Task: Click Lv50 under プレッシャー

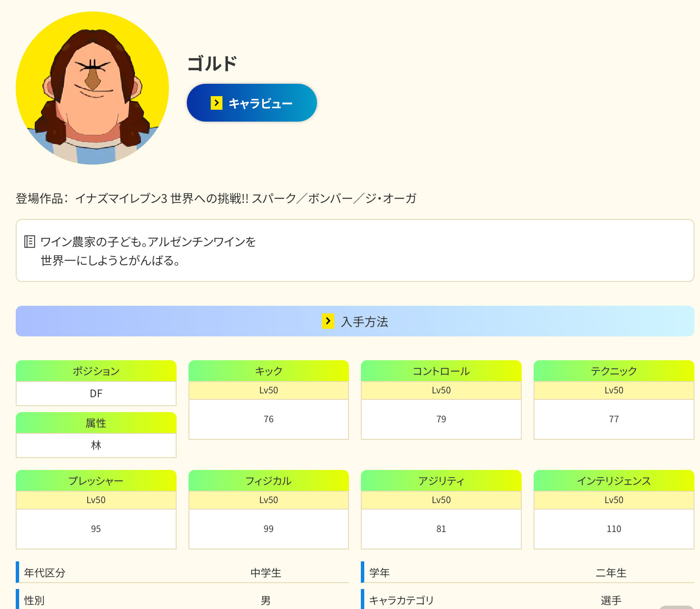Action: (x=96, y=500)
